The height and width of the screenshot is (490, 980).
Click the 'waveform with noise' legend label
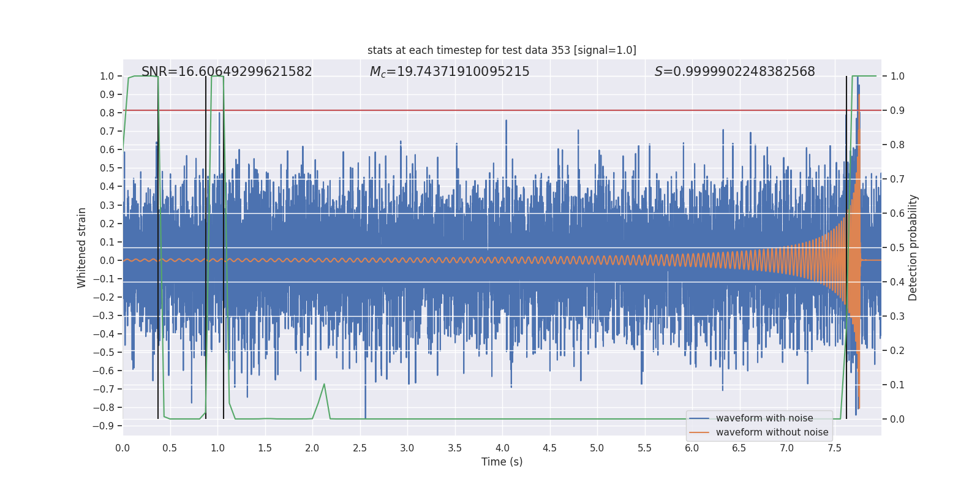pos(764,418)
